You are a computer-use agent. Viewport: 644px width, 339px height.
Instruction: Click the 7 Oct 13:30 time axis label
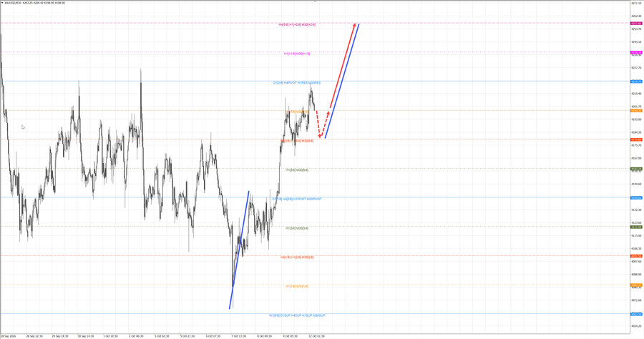click(238, 336)
